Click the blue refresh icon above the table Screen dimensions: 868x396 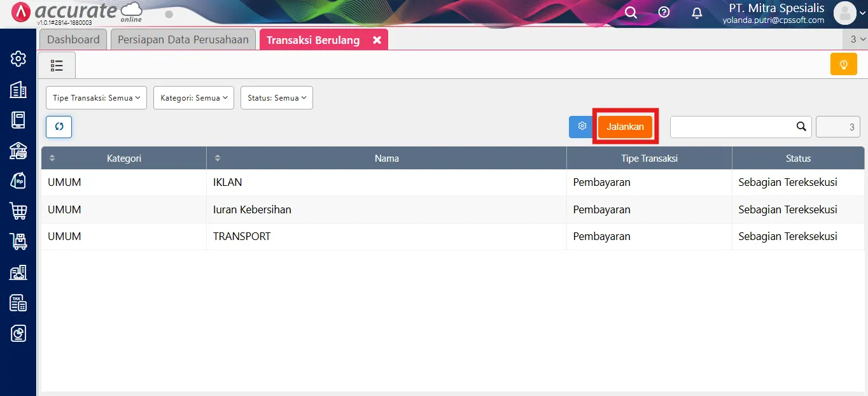coord(59,127)
